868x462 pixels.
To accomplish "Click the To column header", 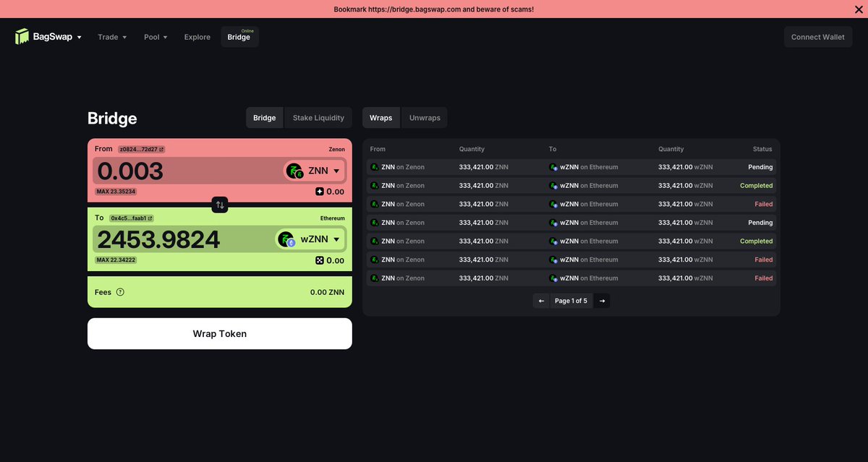I will [553, 149].
